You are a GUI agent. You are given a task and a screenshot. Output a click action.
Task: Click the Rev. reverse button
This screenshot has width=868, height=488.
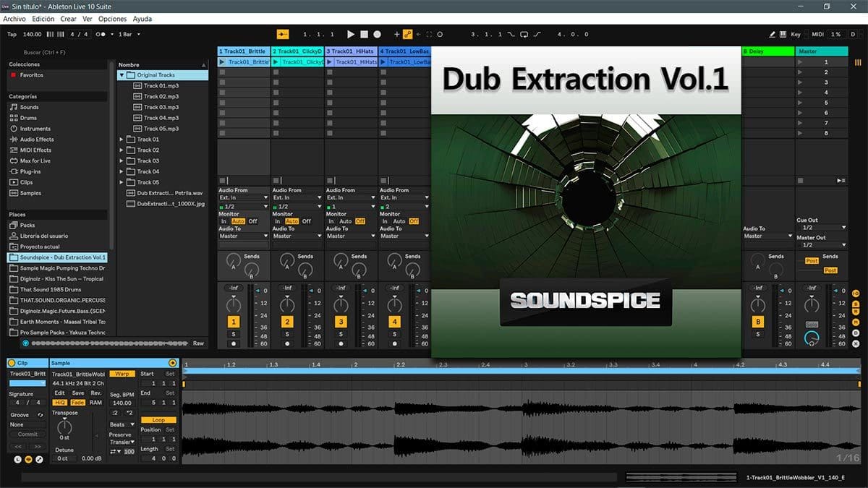tap(95, 393)
